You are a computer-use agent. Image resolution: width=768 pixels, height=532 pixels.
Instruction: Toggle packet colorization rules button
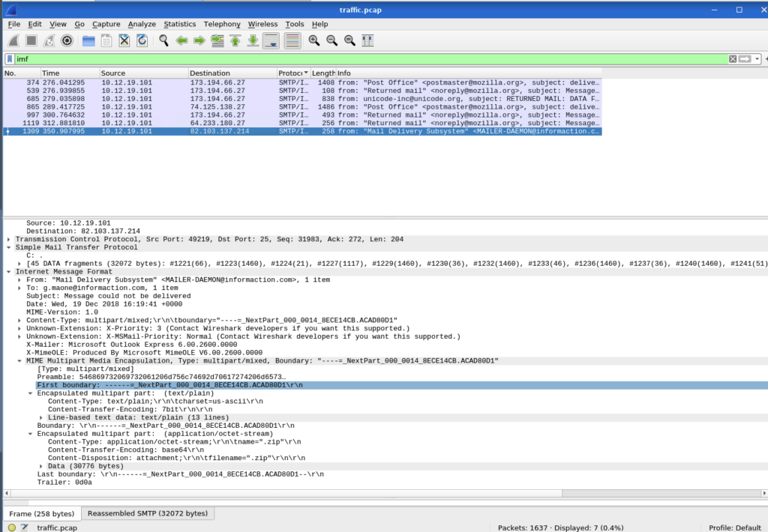pyautogui.click(x=292, y=40)
